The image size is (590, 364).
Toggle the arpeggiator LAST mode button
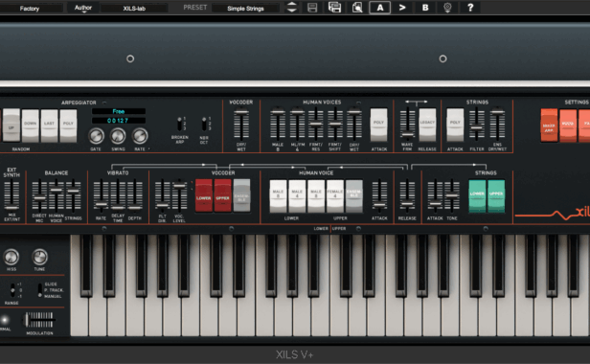[x=49, y=125]
